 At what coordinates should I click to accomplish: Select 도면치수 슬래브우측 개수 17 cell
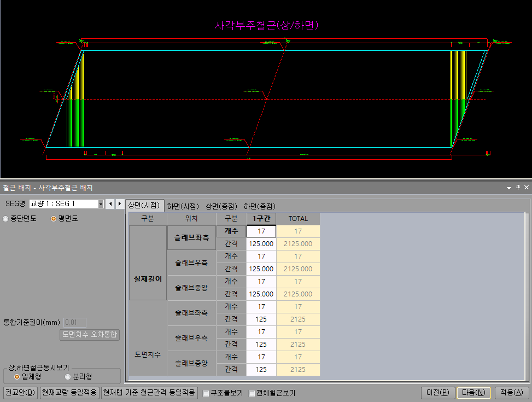point(261,331)
